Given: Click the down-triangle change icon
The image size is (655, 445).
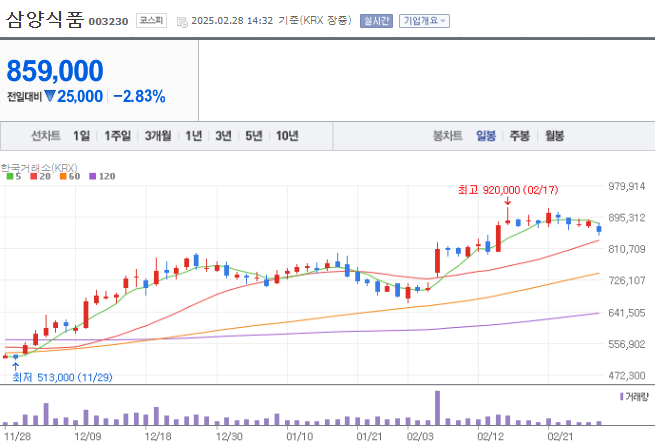Looking at the screenshot, I should click(x=50, y=96).
